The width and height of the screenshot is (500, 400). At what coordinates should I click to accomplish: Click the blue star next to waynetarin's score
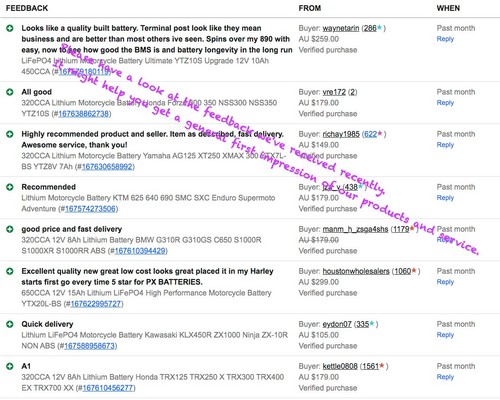click(x=379, y=28)
